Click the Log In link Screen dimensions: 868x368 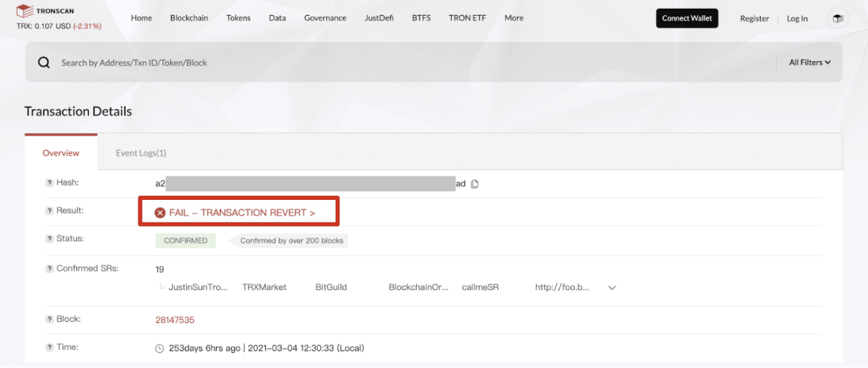pos(797,18)
